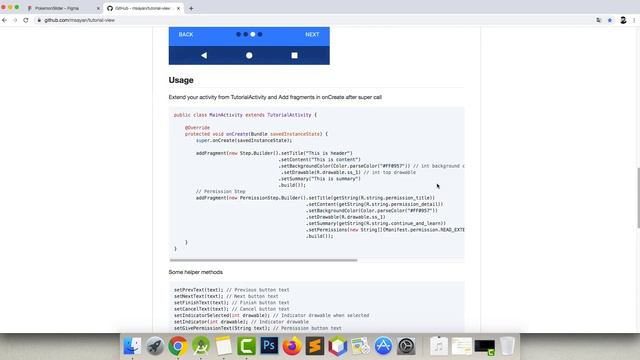
Task: Open the minimized notes window in dock
Action: click(462, 346)
